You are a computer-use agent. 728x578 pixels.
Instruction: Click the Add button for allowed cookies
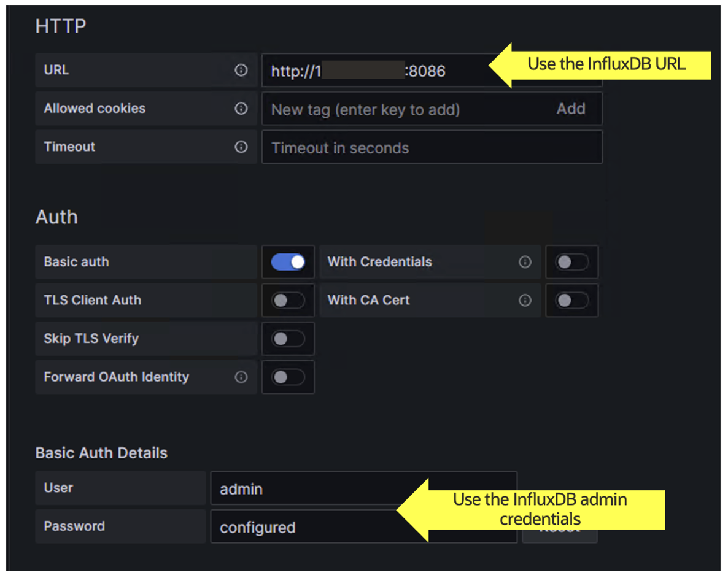tap(571, 108)
